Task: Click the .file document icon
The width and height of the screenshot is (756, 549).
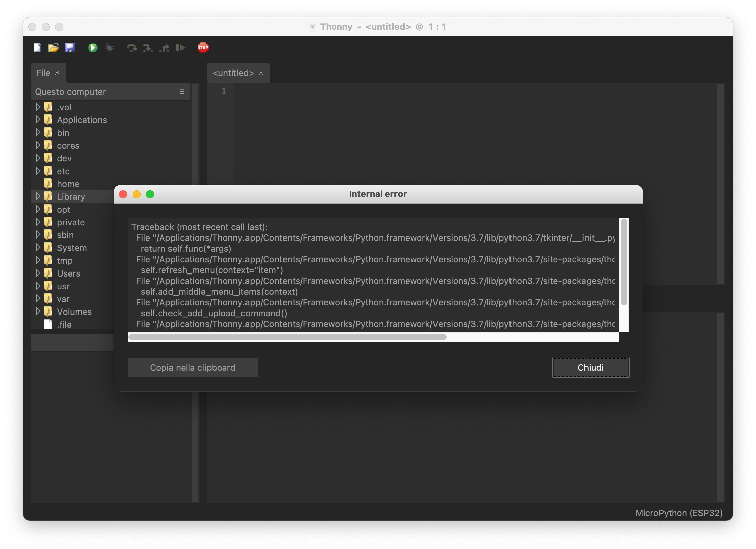Action: pos(48,324)
